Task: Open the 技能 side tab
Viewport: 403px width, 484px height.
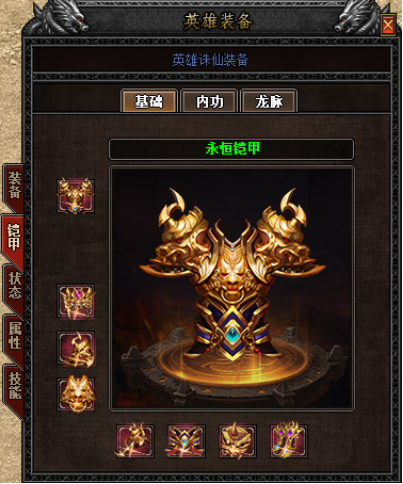Action: click(14, 387)
